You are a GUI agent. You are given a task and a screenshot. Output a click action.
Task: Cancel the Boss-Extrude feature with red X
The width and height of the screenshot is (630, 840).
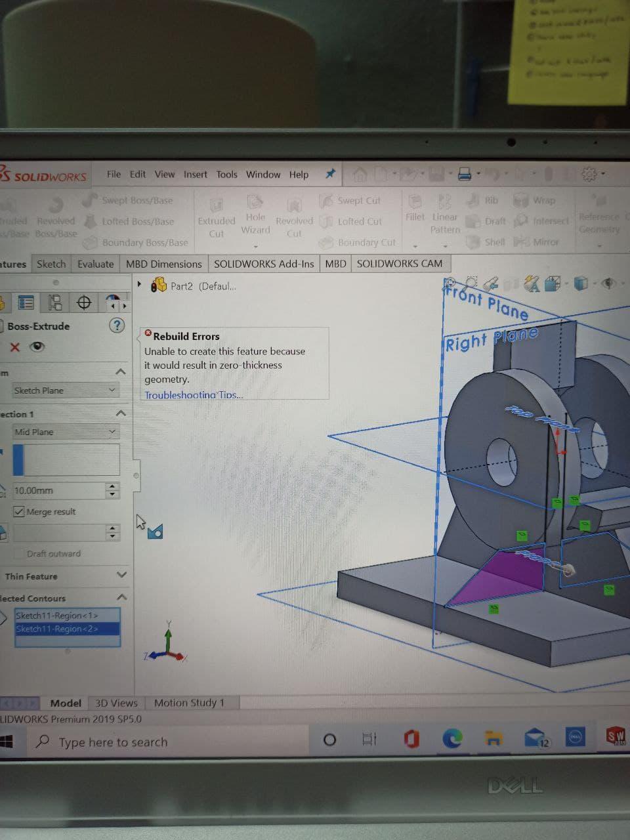pyautogui.click(x=15, y=347)
